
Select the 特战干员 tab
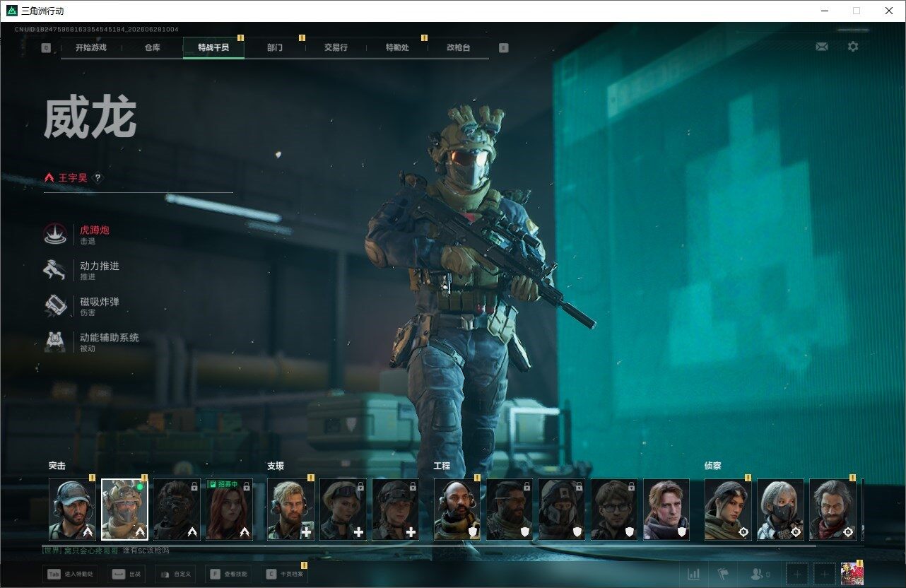[x=213, y=48]
